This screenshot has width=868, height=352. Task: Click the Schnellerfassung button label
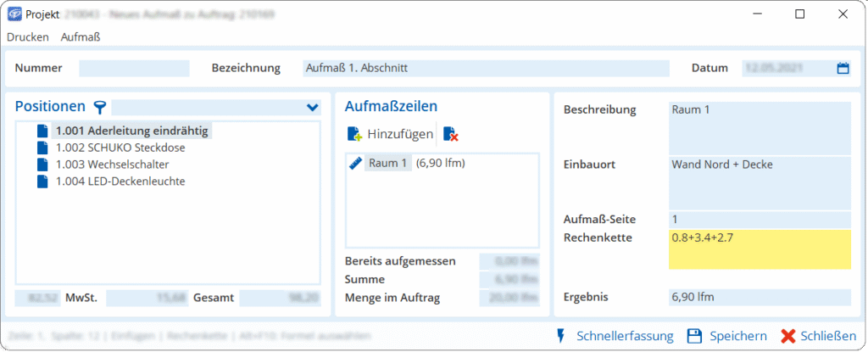coord(625,336)
